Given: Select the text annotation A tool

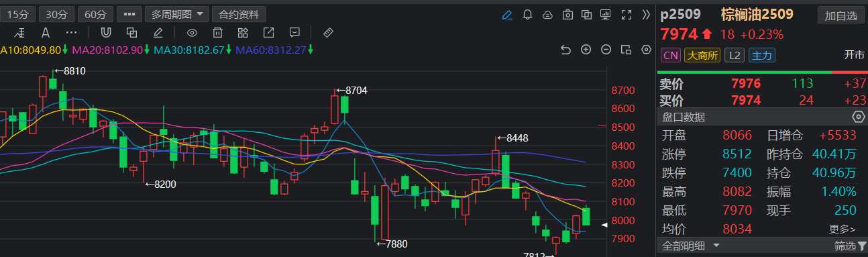Looking at the screenshot, I should coord(46,32).
